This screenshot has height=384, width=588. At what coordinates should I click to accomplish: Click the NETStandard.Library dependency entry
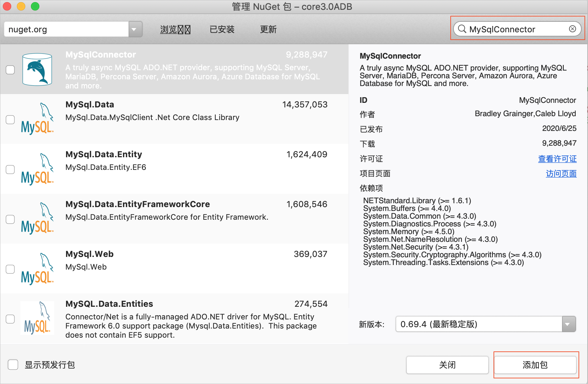[417, 201]
